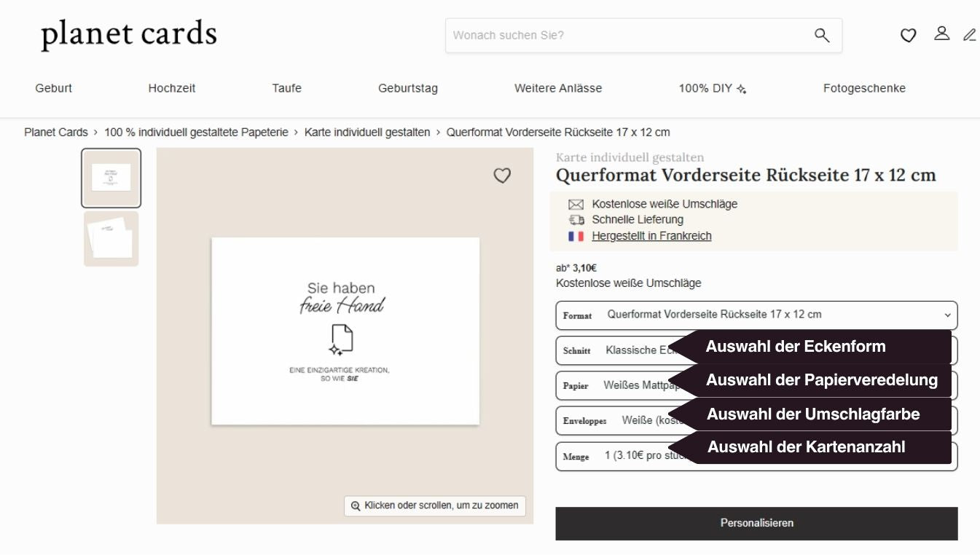980x555 pixels.
Task: Click the pencil icon in header
Action: (969, 34)
